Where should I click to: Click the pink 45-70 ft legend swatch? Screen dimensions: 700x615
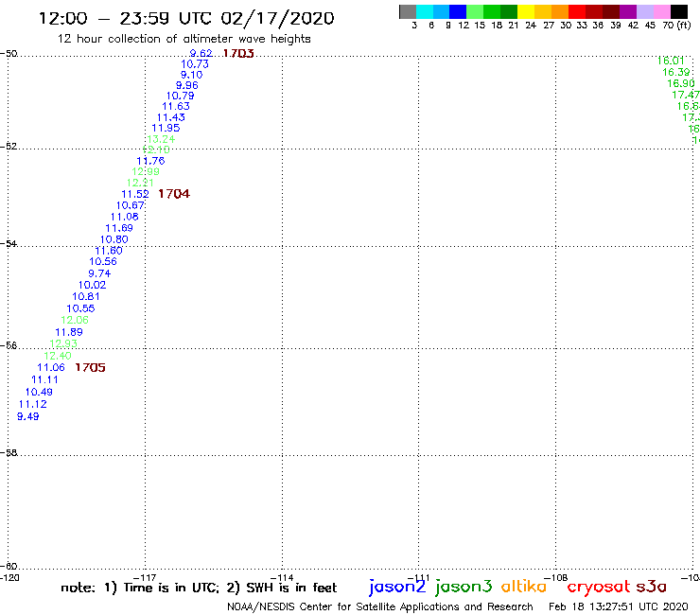point(662,11)
